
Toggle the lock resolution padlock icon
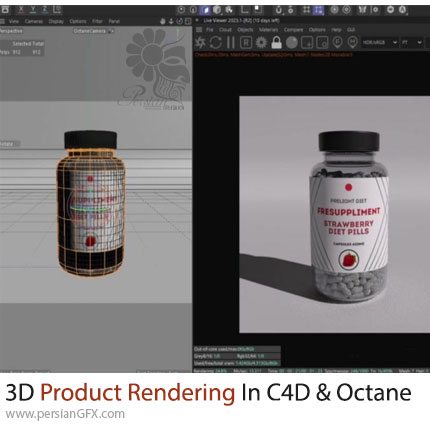pyautogui.click(x=276, y=43)
